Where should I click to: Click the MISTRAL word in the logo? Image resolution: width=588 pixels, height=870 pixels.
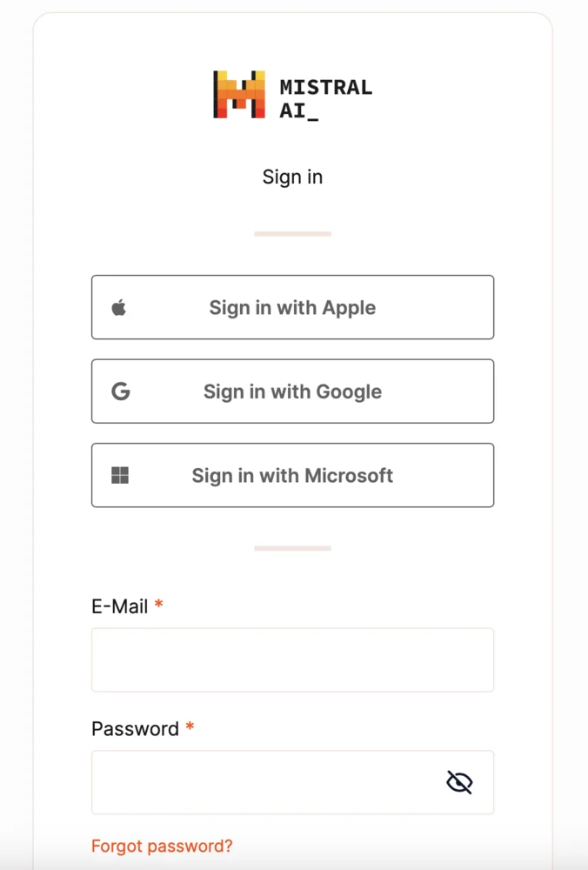click(x=325, y=86)
